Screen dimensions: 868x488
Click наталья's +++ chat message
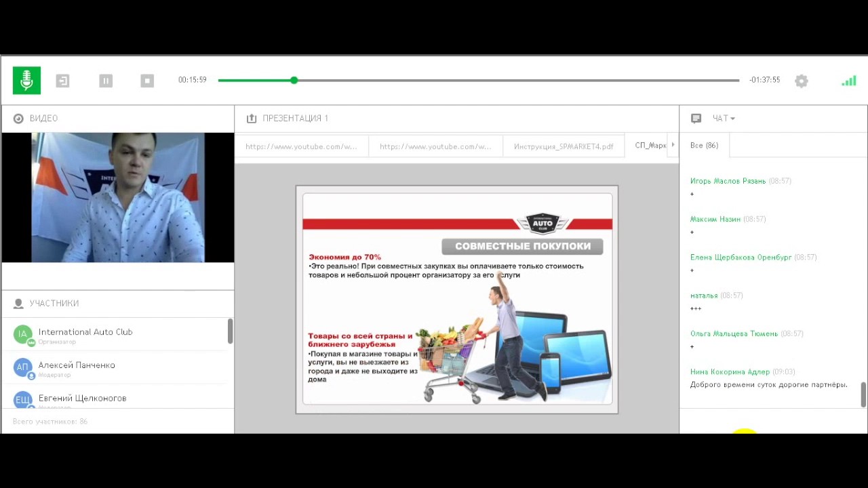[x=696, y=308]
